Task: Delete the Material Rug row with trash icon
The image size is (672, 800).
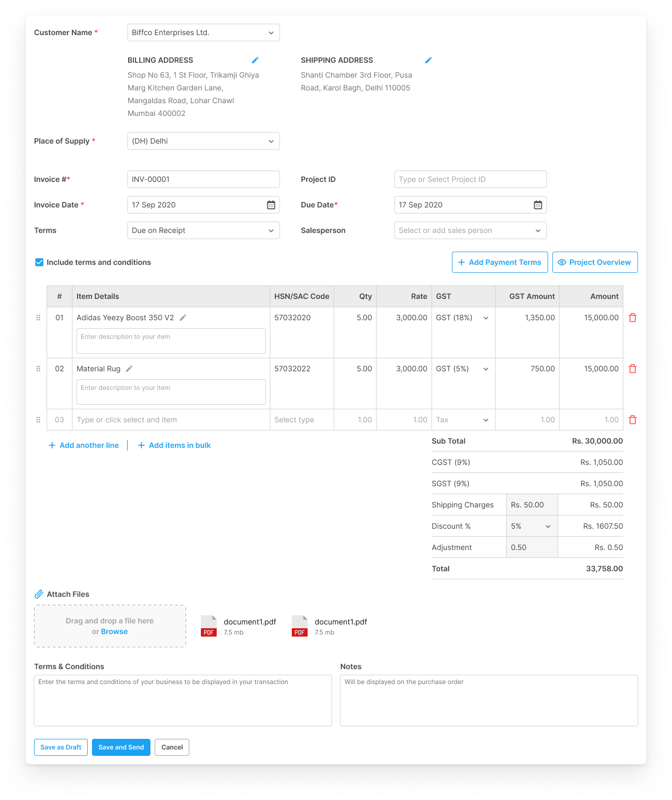Action: pyautogui.click(x=633, y=369)
